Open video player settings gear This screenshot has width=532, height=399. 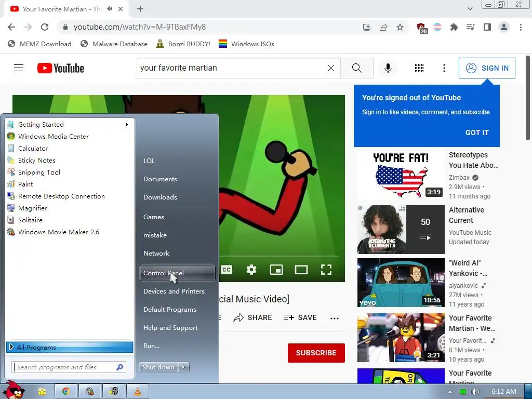[251, 270]
